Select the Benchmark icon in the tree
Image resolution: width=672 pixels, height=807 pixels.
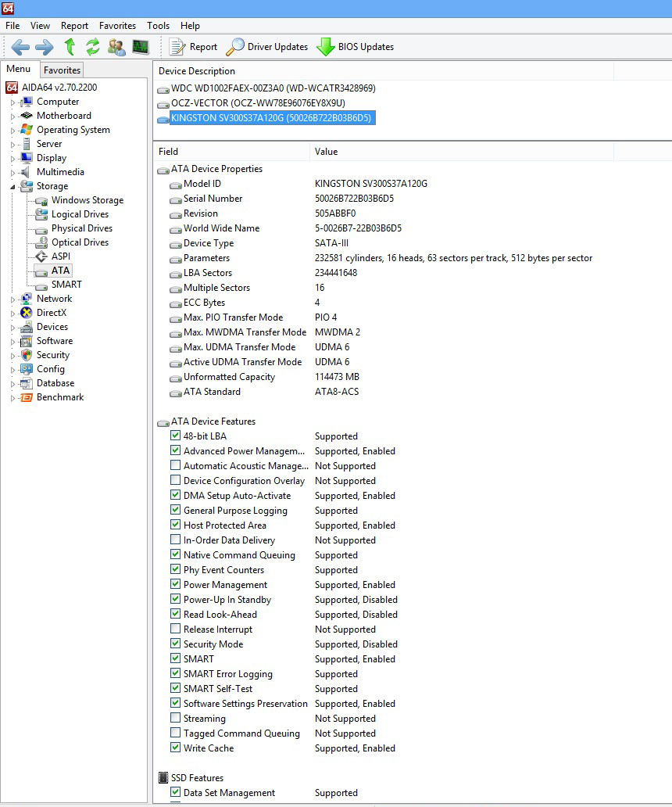(x=27, y=397)
